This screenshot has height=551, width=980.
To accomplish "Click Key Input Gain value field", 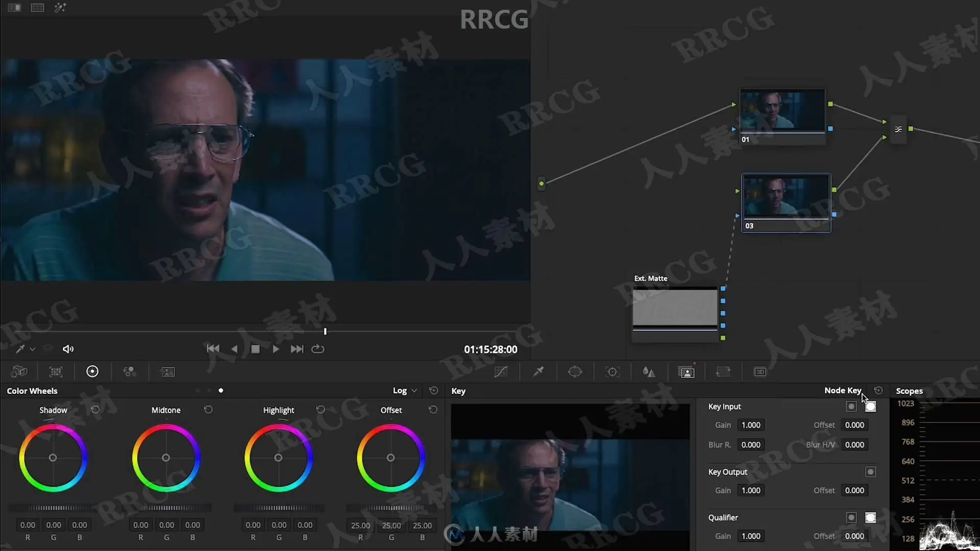I will click(751, 425).
